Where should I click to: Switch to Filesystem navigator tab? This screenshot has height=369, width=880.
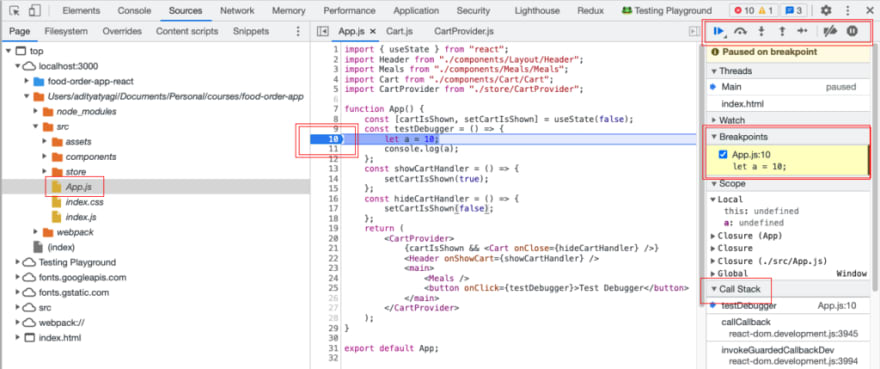coord(66,31)
